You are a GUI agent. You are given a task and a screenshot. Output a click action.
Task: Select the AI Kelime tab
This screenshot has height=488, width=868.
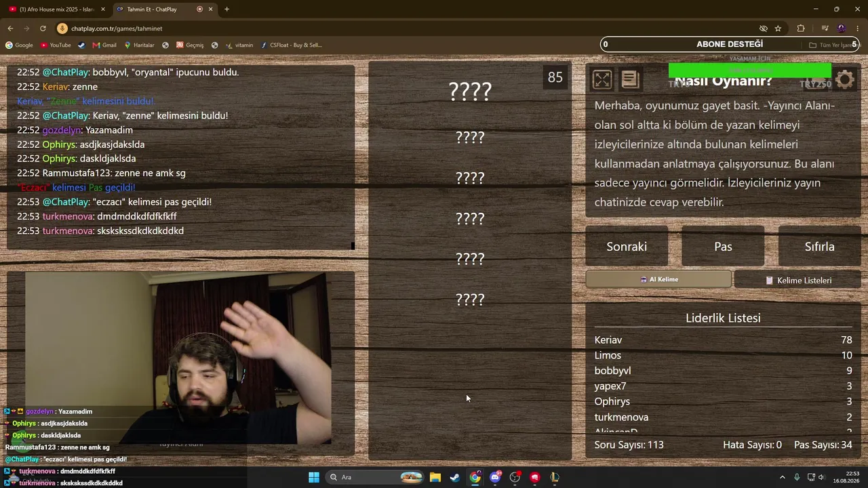[x=658, y=279]
